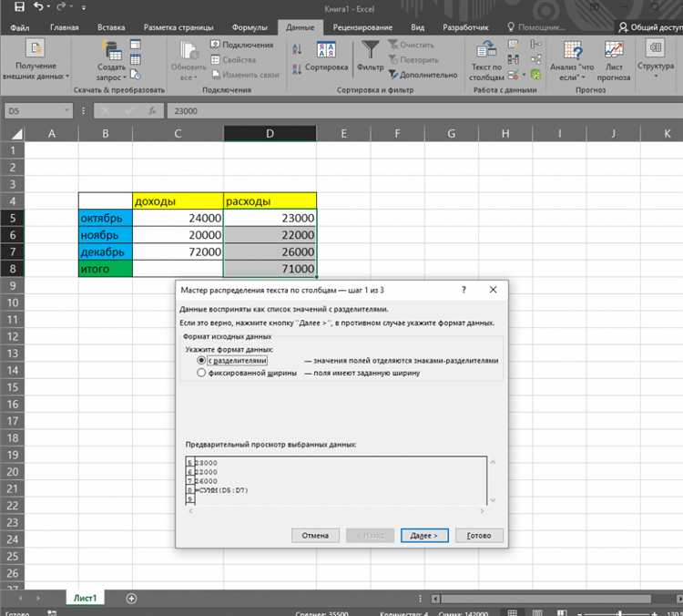The height and width of the screenshot is (616, 683).
Task: Click the Relationships icon in Data Tools
Action: pyautogui.click(x=535, y=59)
